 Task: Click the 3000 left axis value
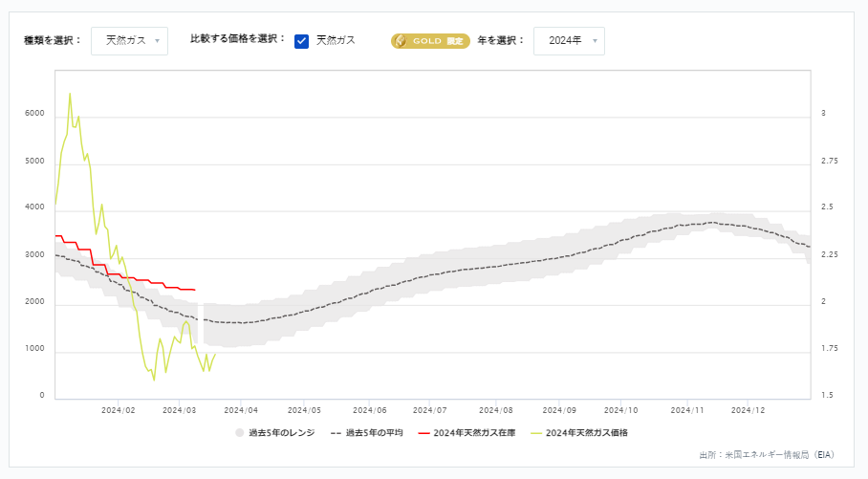click(x=34, y=255)
